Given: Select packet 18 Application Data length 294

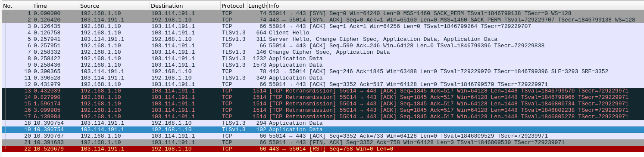Looking at the screenshot, I should [x=322, y=123].
